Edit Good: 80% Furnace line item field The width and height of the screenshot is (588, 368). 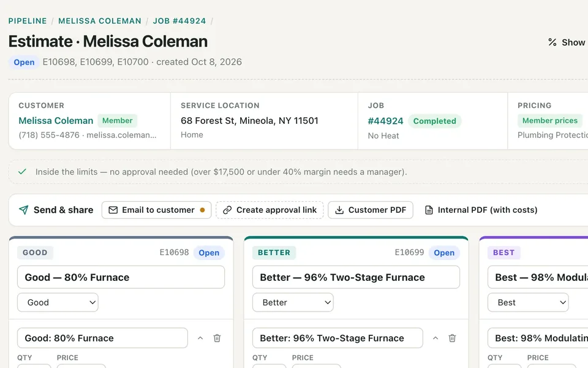coord(102,338)
